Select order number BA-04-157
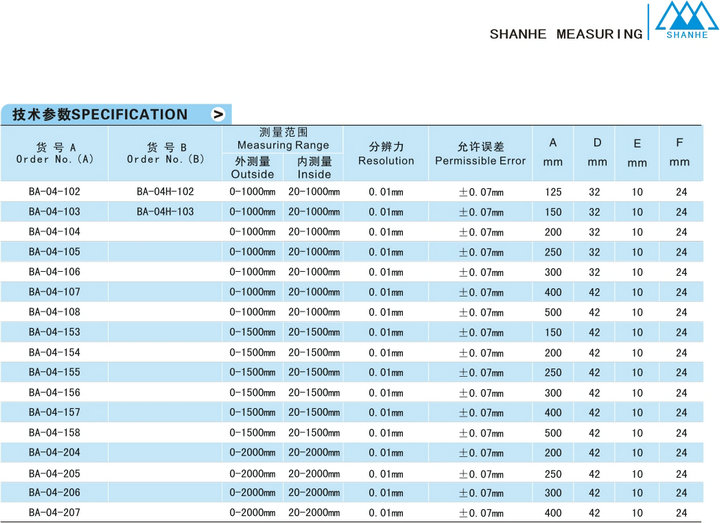This screenshot has width=720, height=523. pyautogui.click(x=54, y=412)
